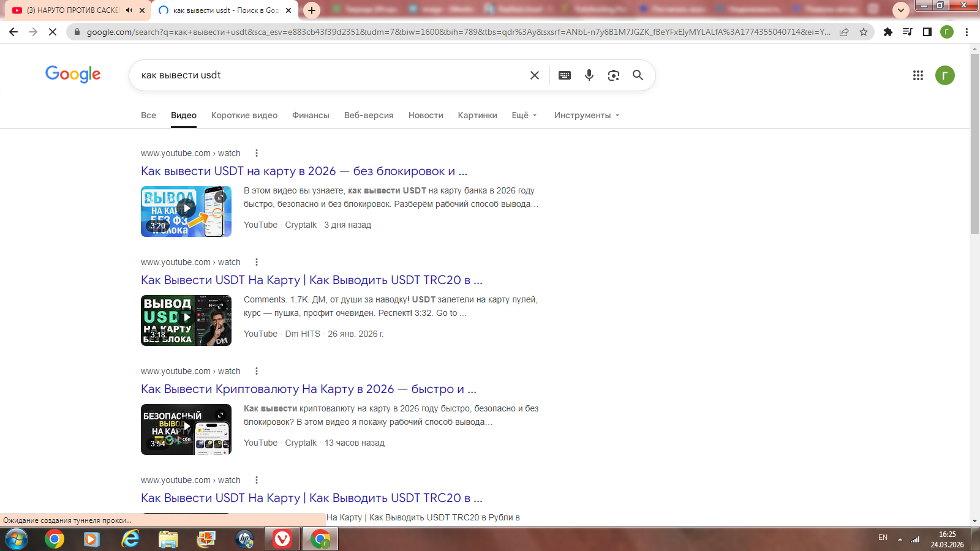Open options menu above the Dm HITS result

257,262
